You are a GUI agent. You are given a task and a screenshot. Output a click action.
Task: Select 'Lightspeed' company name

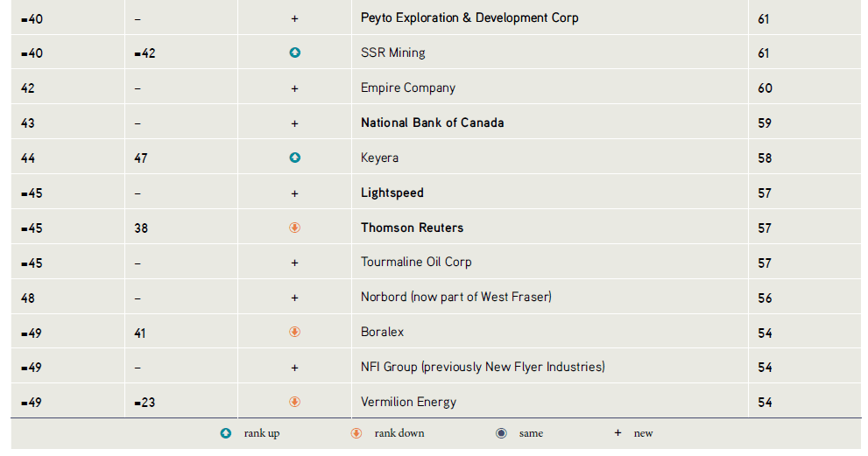tap(392, 193)
